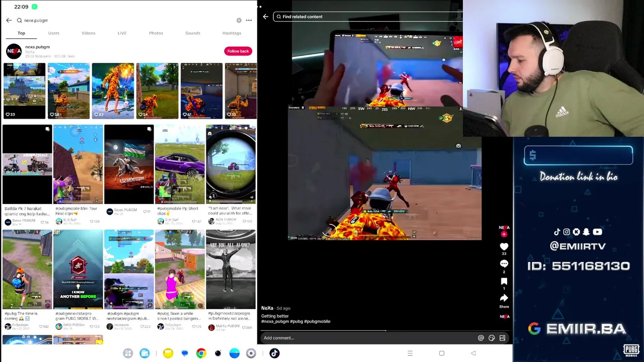
Task: Open the LIVE tab
Action: point(122,33)
